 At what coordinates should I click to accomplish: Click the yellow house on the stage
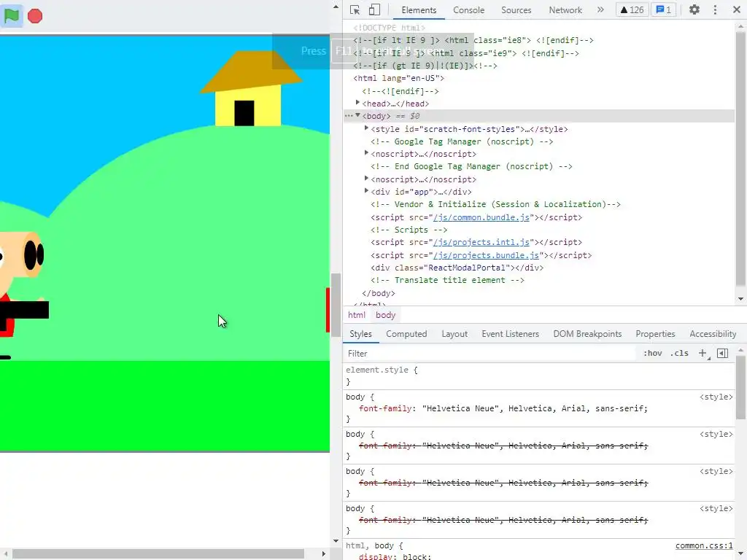coord(248,106)
